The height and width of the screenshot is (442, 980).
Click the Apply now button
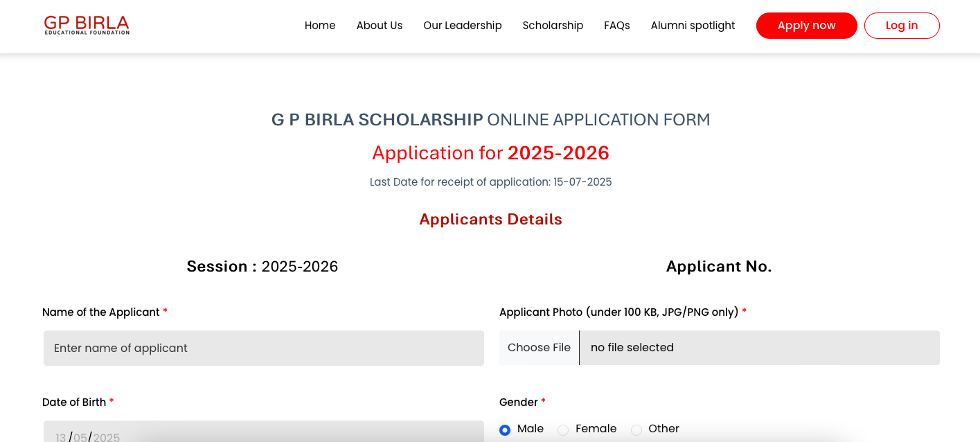point(806,25)
